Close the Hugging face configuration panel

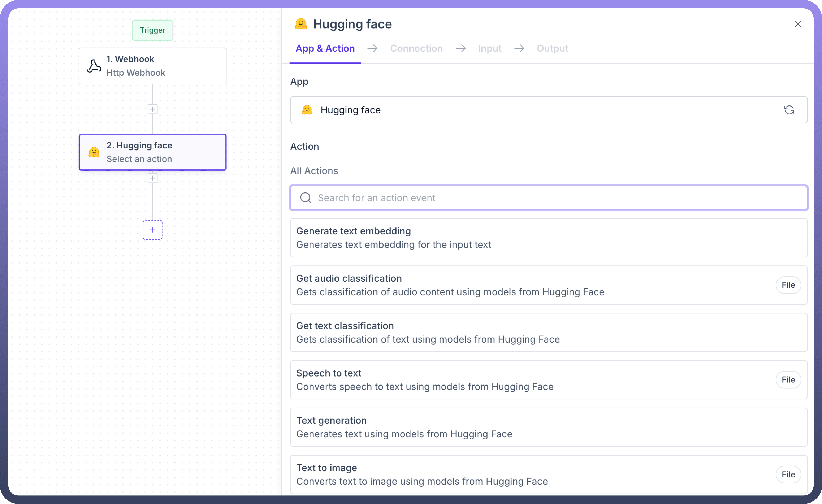(x=798, y=24)
